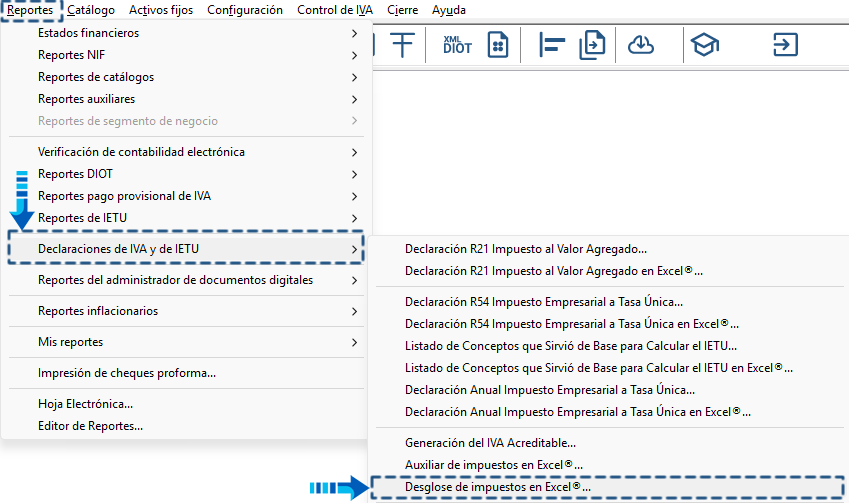Click Impresión de cheques proforma
Image resolution: width=849 pixels, height=503 pixels.
click(126, 373)
